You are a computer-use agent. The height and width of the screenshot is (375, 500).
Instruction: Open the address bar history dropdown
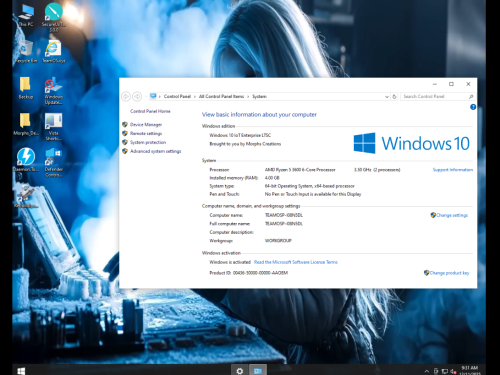coord(387,97)
